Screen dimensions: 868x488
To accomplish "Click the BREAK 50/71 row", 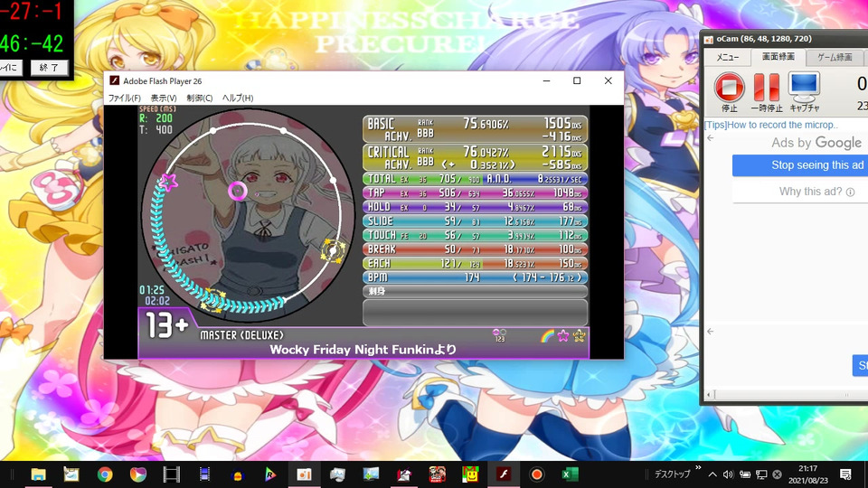I will 475,249.
